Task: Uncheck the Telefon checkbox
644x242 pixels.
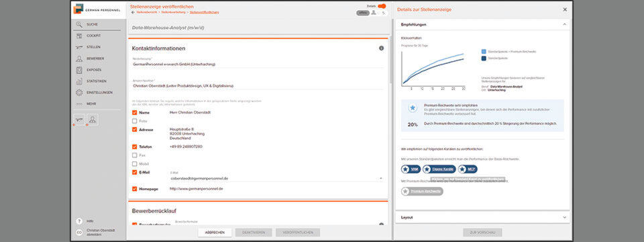Action: [x=134, y=147]
